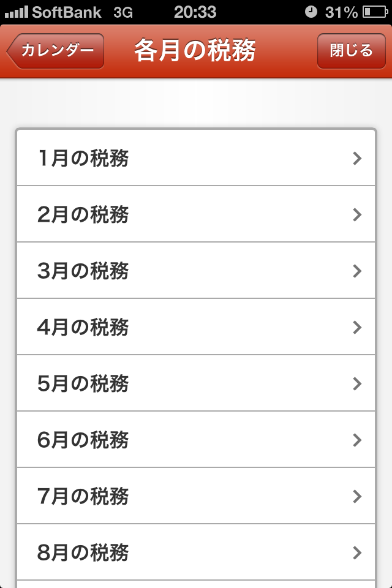Image resolution: width=392 pixels, height=588 pixels.
Task: Tap the 5月の税務 disclosure arrow
Action: pos(358,384)
